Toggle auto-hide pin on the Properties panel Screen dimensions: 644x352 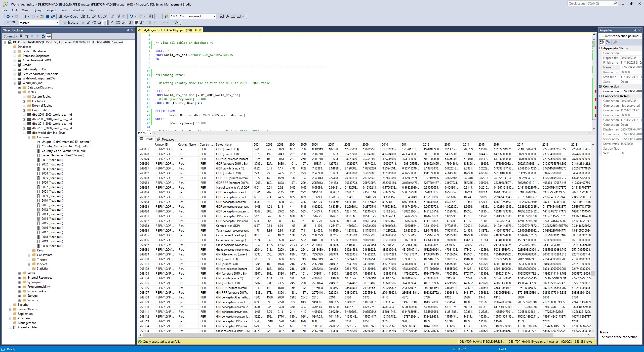(x=635, y=30)
